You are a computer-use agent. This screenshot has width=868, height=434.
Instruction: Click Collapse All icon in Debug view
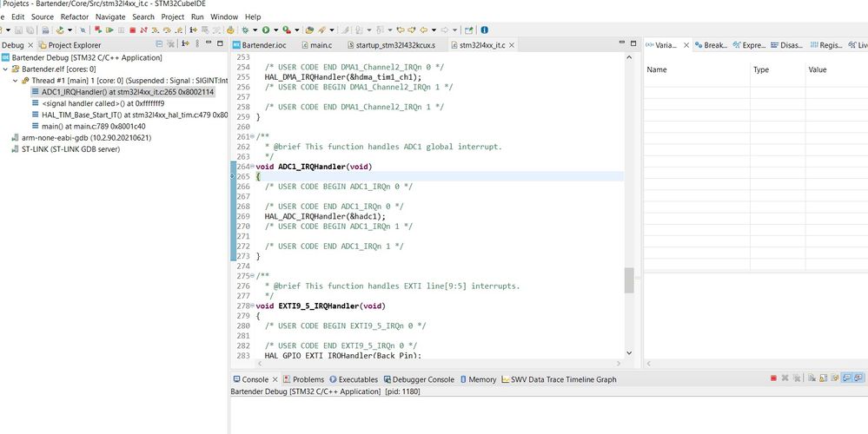pyautogui.click(x=159, y=45)
